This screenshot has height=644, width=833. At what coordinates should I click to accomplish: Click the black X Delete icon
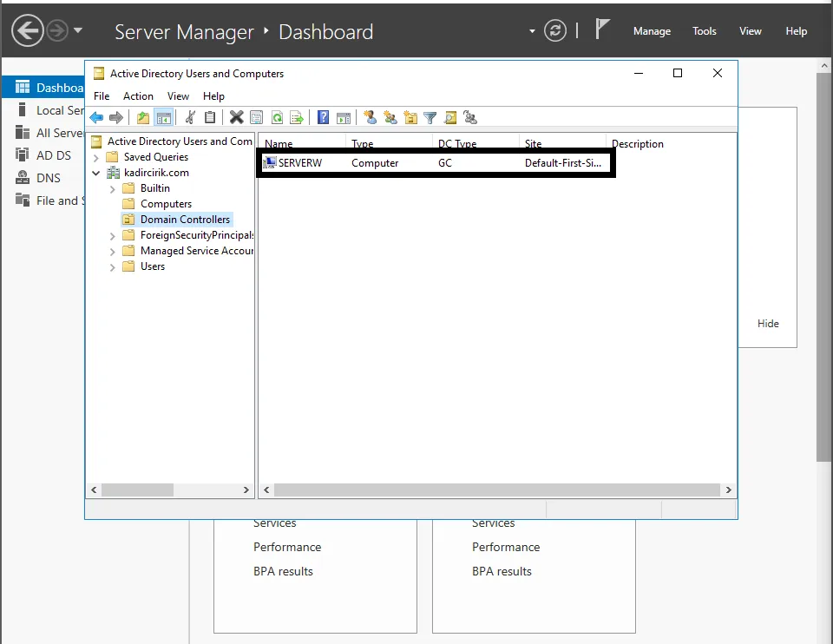tap(236, 117)
